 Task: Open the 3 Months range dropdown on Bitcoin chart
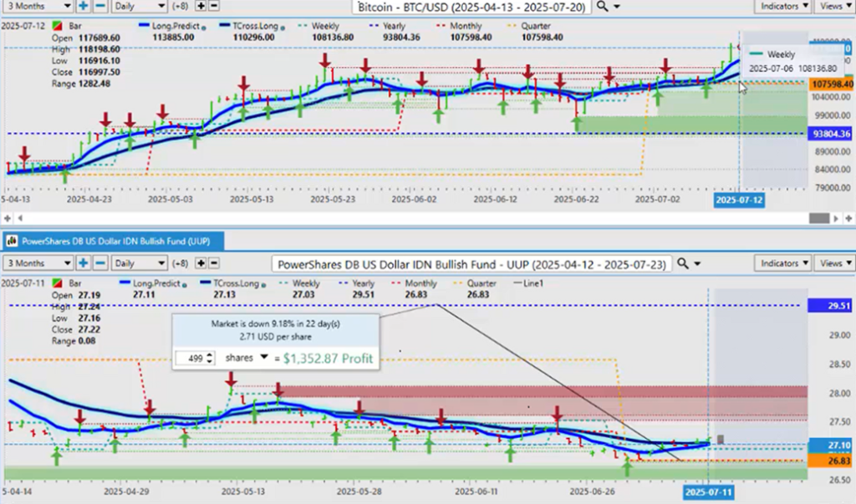[x=35, y=6]
